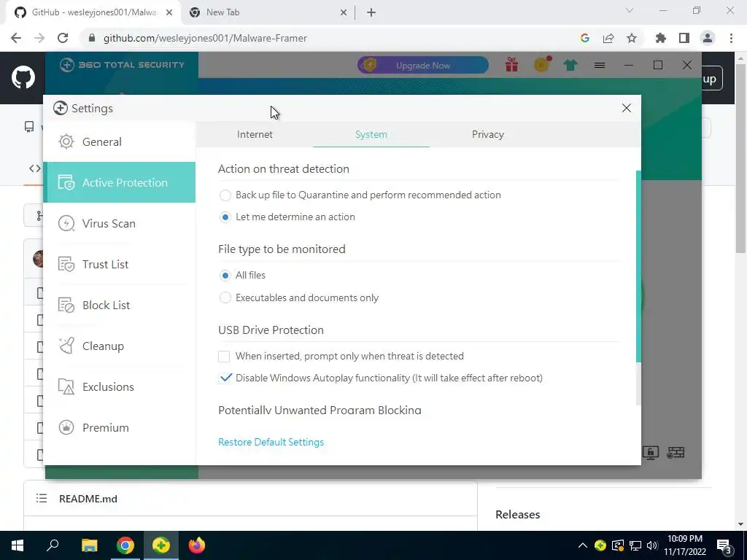Image resolution: width=747 pixels, height=560 pixels.
Task: Expand hidden system tray icons chevron
Action: (x=582, y=545)
